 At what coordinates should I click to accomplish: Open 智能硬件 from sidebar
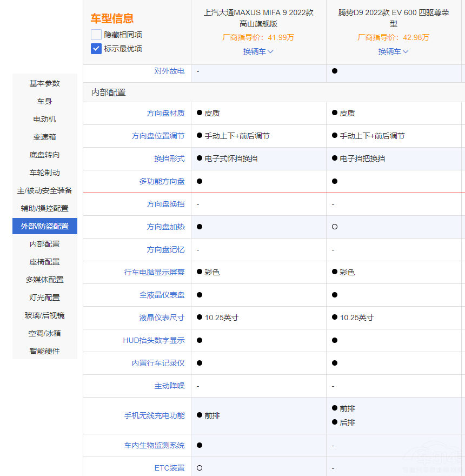pos(45,351)
